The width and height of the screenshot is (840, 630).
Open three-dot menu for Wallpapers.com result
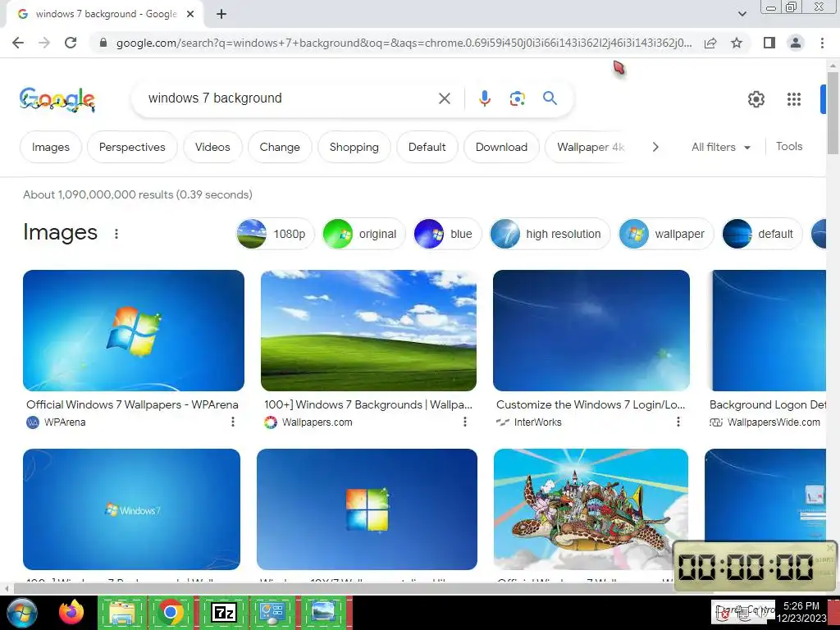[464, 422]
